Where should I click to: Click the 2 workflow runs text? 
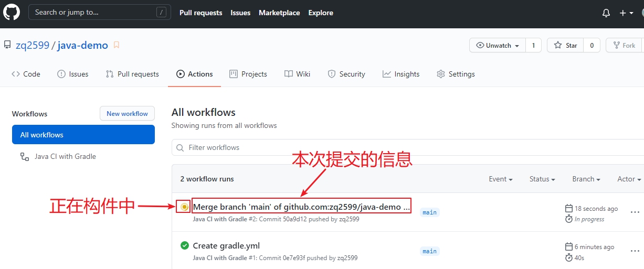pyautogui.click(x=207, y=179)
